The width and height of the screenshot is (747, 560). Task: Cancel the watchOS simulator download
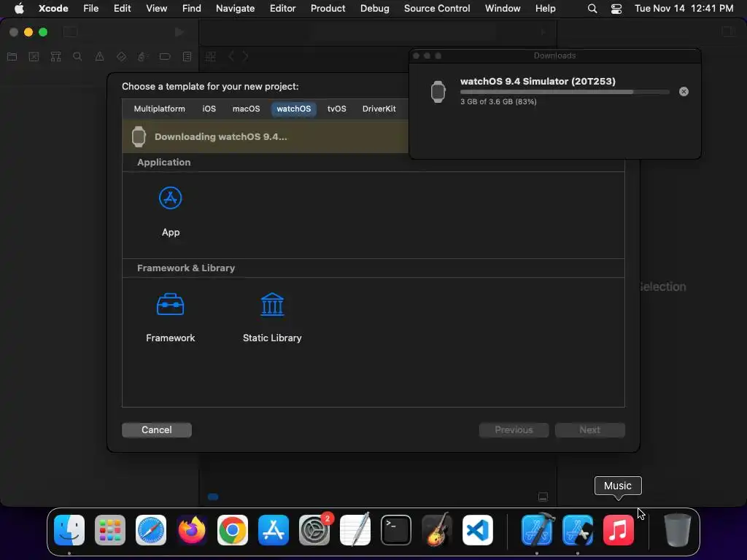684,91
